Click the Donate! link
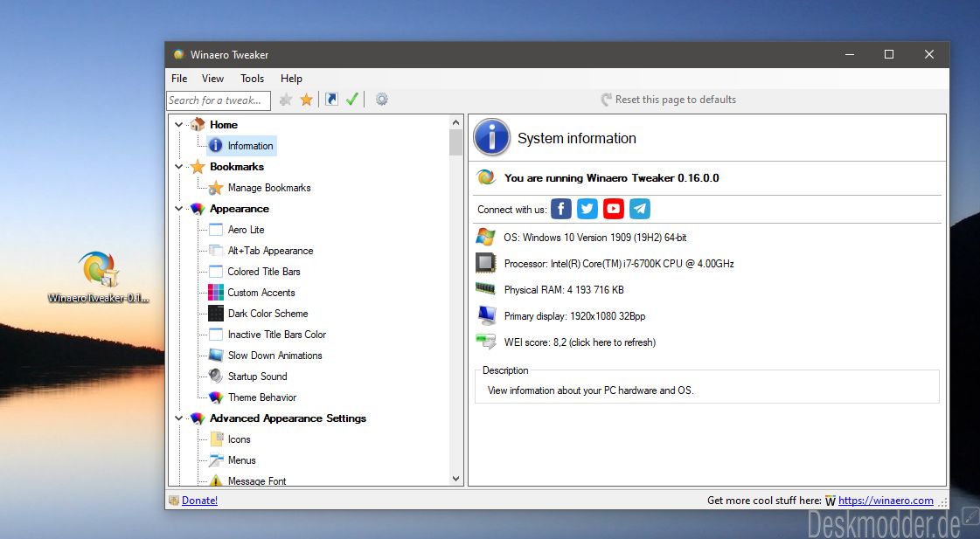 (x=199, y=501)
